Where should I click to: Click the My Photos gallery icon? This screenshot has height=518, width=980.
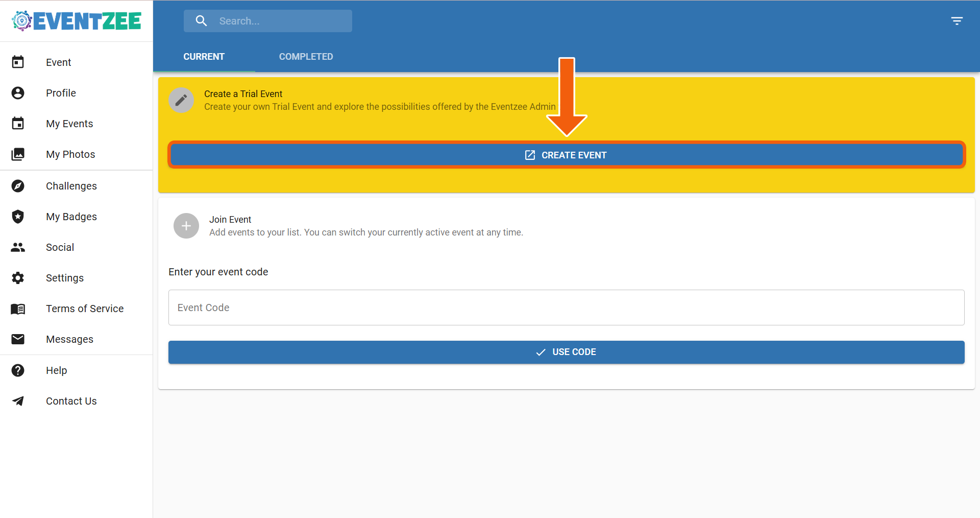pyautogui.click(x=18, y=154)
